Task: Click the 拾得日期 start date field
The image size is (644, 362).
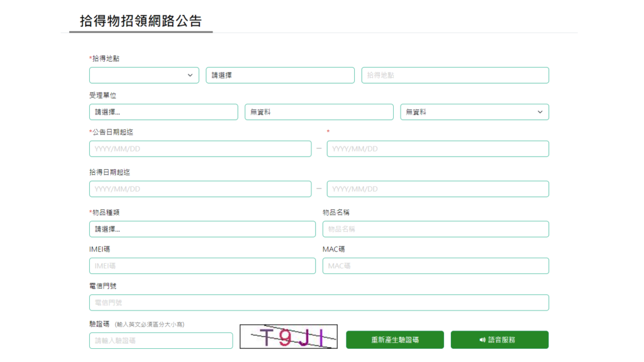Action: pyautogui.click(x=201, y=189)
